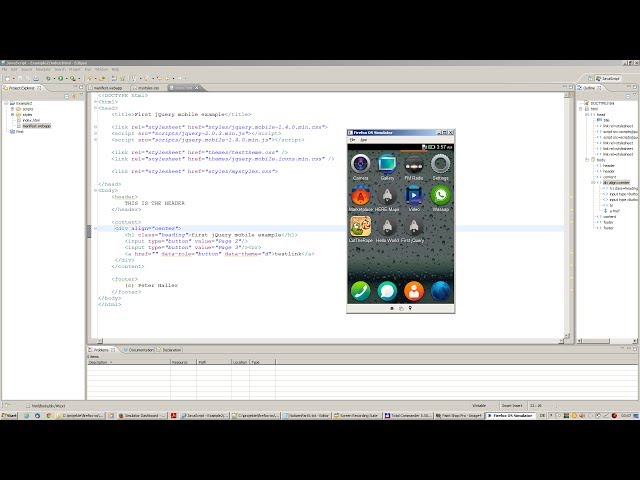Collapse the head fold marker in editor
640x480 pixels.
96,108
